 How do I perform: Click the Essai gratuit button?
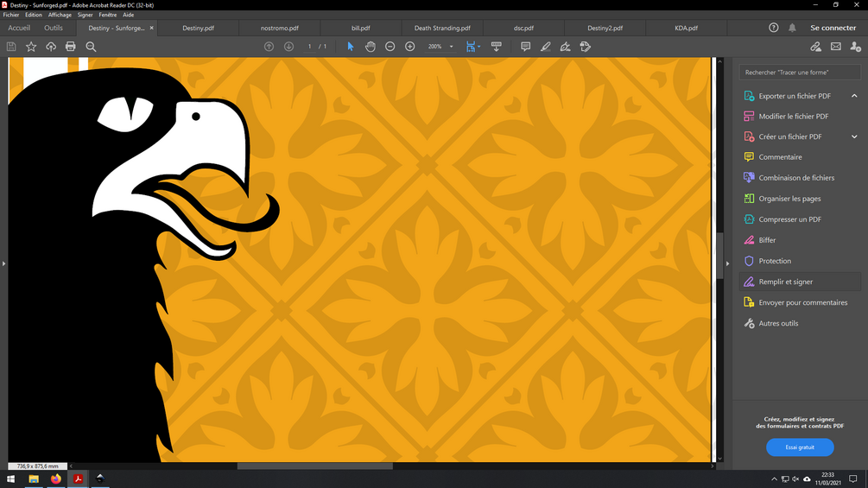click(800, 447)
